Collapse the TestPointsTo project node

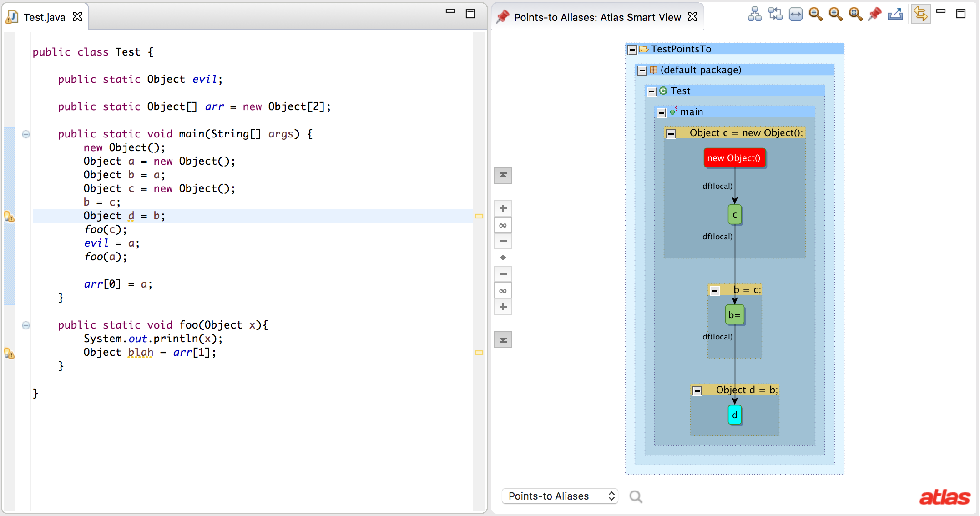click(632, 49)
